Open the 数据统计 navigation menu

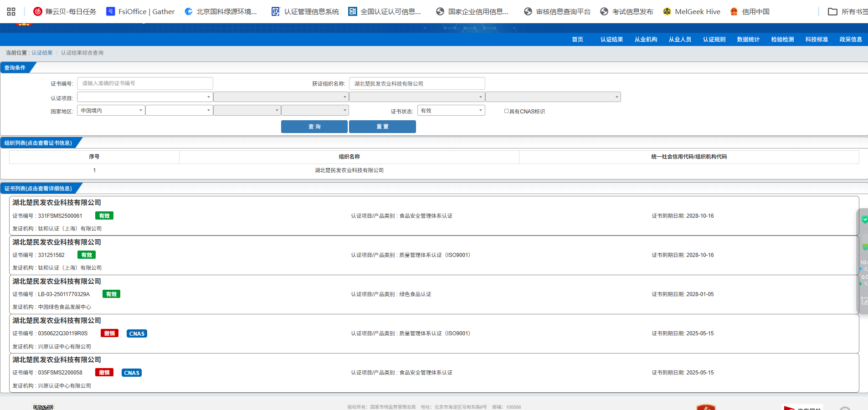click(x=748, y=39)
